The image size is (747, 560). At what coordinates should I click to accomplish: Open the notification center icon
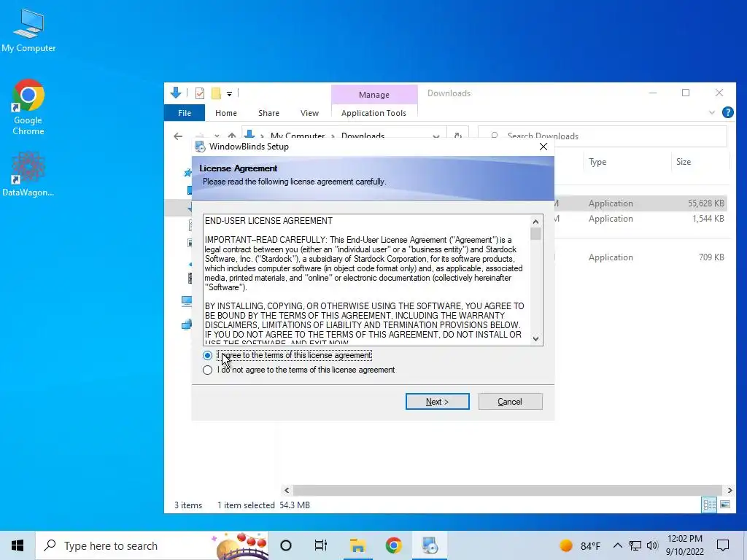[723, 545]
